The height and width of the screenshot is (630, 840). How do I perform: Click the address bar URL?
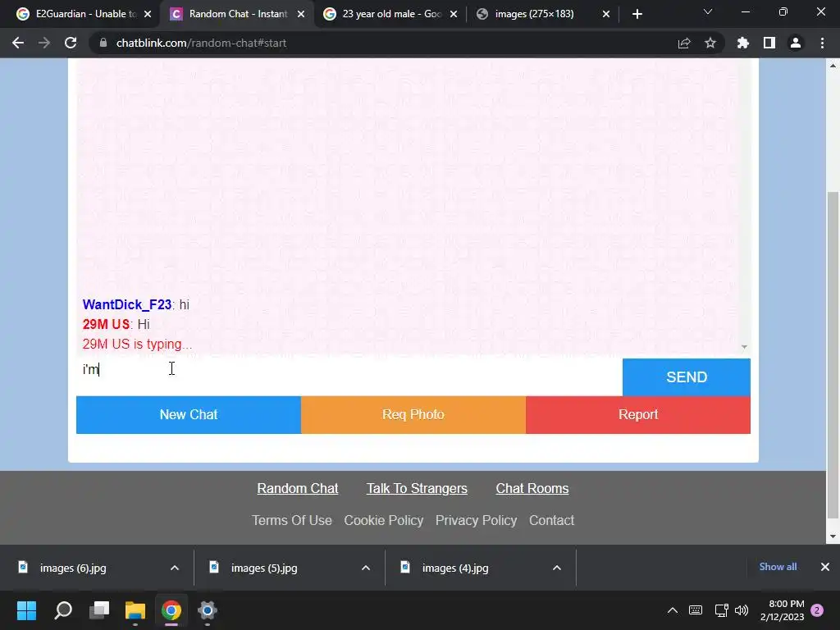201,43
